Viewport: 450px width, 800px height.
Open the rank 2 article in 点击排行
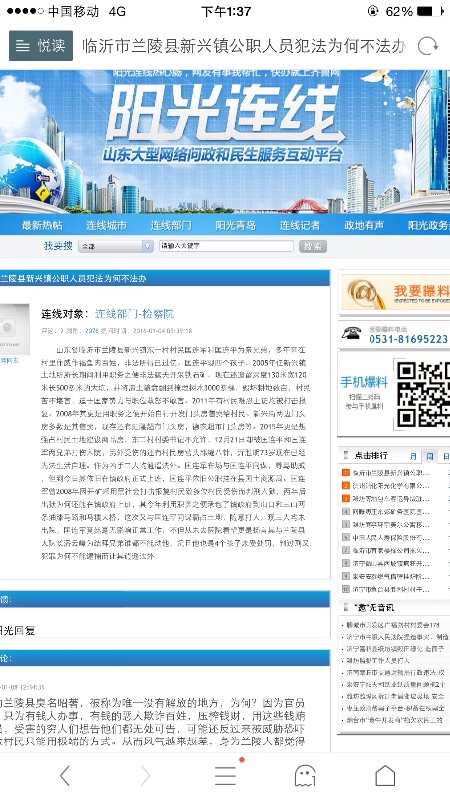[x=391, y=486]
